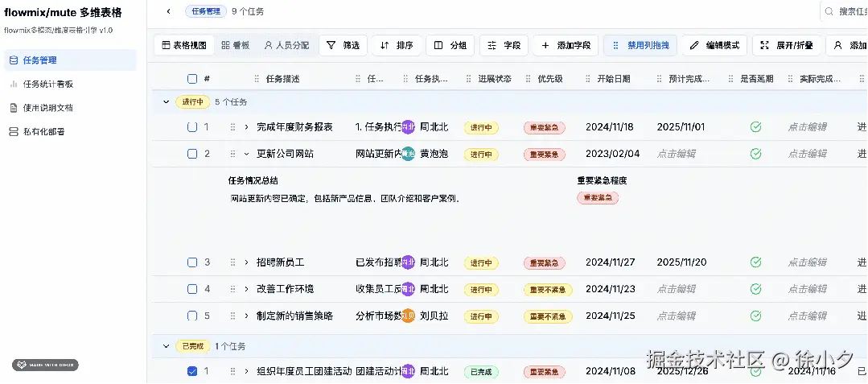The width and height of the screenshot is (868, 384).
Task: Click 刘贝拉 avatar in 制定新的销售策略 row
Action: click(408, 316)
